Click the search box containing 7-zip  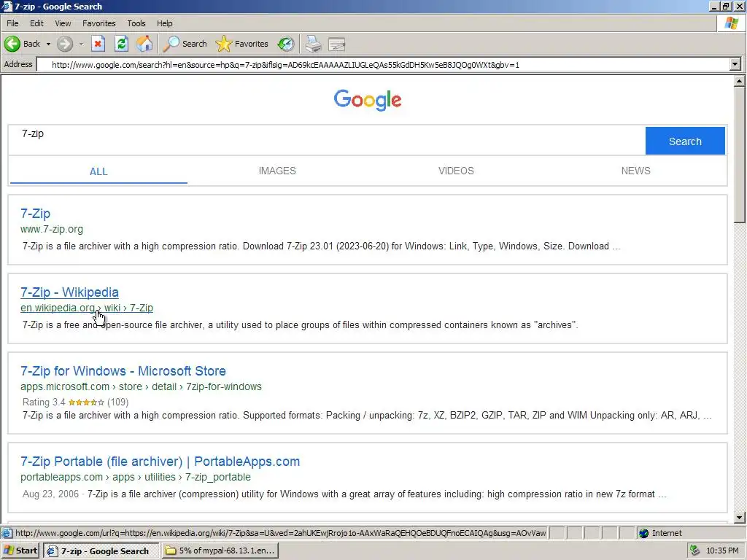click(327, 141)
